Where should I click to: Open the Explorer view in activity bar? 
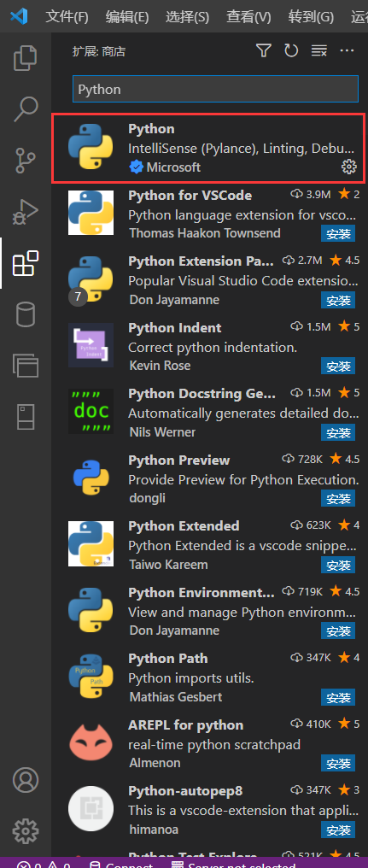click(x=26, y=58)
